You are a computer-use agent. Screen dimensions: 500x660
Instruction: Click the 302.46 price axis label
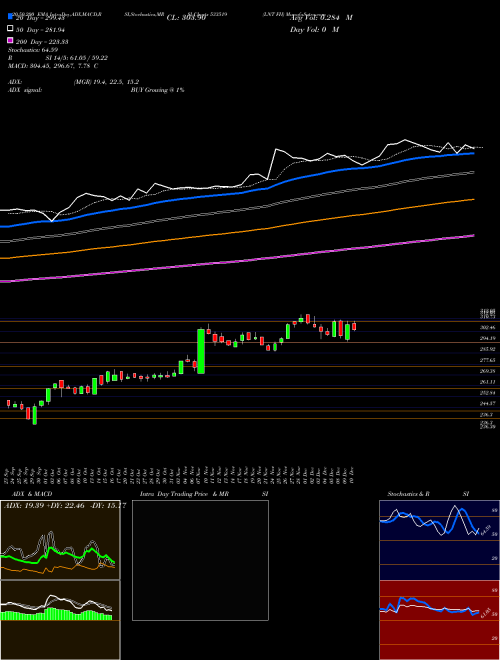487,327
